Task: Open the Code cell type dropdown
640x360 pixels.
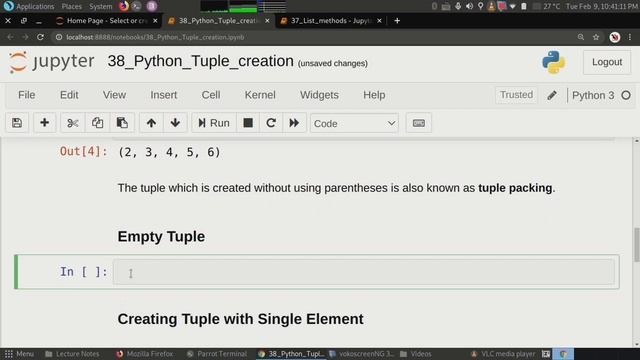Action: click(354, 123)
